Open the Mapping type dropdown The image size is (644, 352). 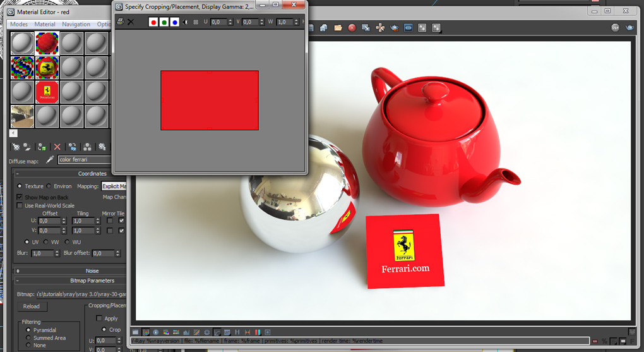click(114, 186)
